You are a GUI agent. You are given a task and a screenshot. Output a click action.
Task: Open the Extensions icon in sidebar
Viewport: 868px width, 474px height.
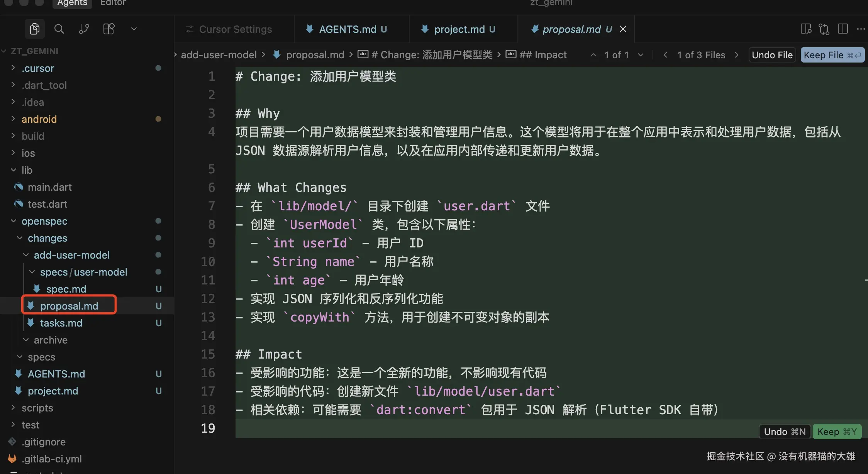pos(109,29)
